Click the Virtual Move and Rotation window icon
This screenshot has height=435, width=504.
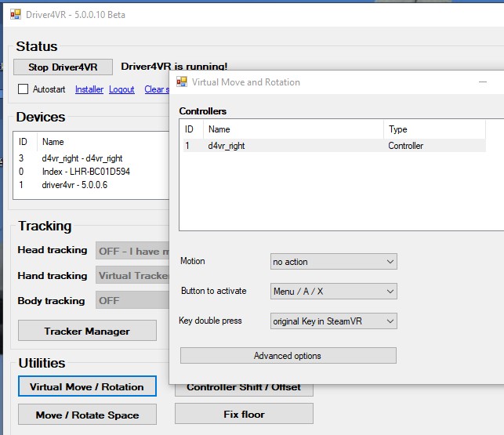182,82
